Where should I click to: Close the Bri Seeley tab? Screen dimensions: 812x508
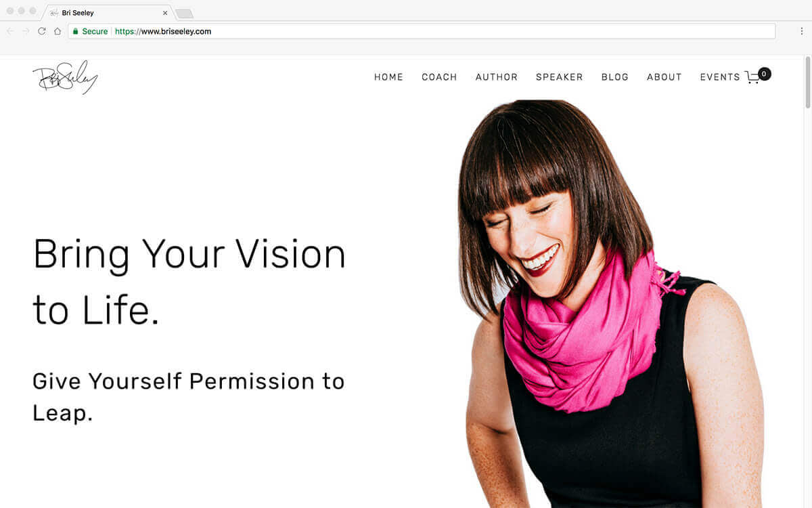165,13
